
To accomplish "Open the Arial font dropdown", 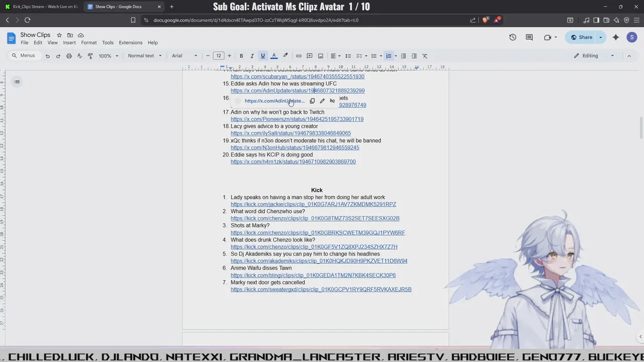I will click(x=185, y=56).
